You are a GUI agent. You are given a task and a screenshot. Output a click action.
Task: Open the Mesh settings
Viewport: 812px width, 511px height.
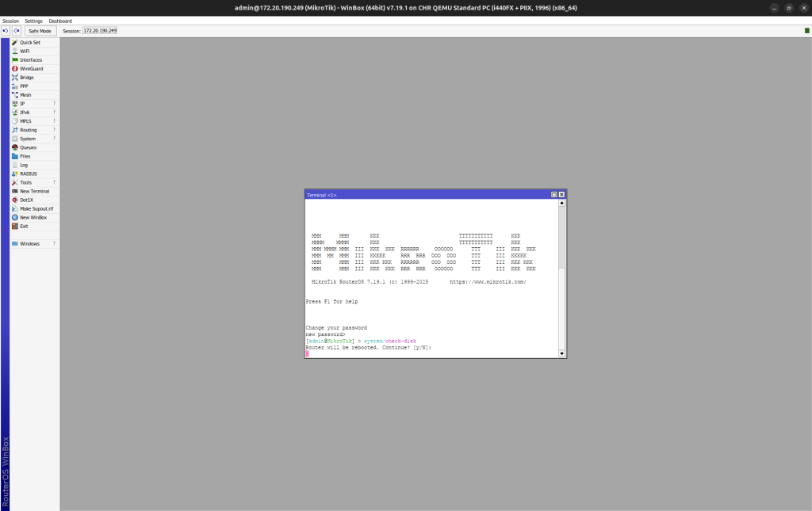click(34, 95)
